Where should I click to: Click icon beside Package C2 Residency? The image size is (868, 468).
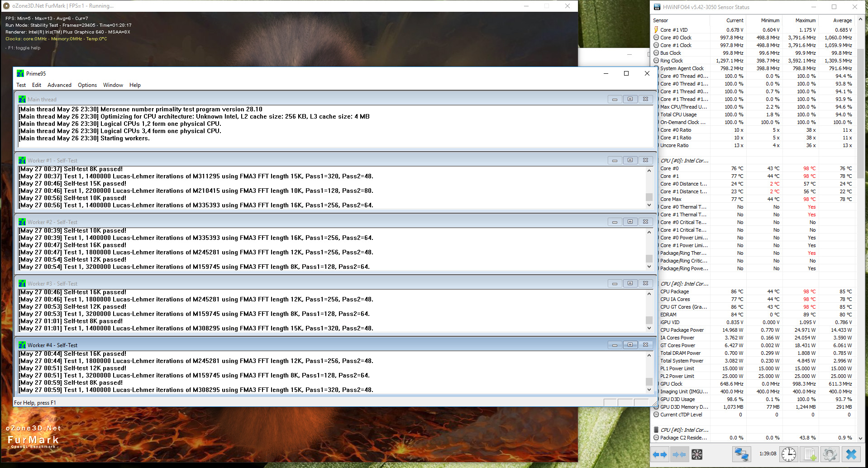[656, 438]
